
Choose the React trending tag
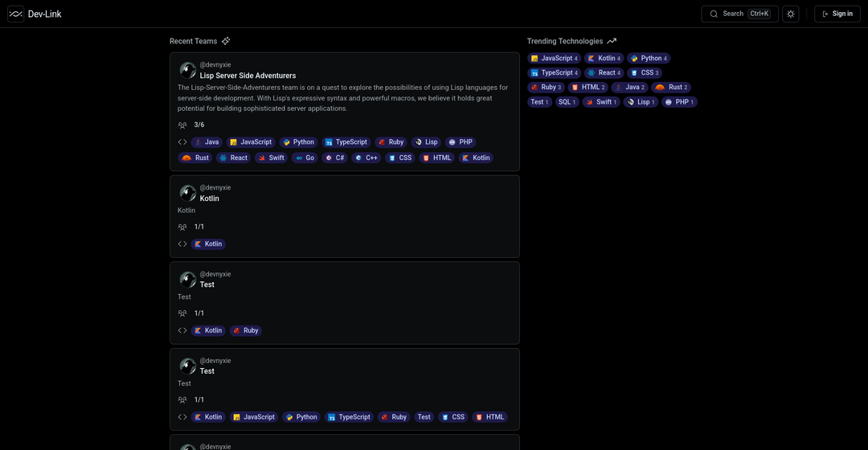(x=603, y=73)
